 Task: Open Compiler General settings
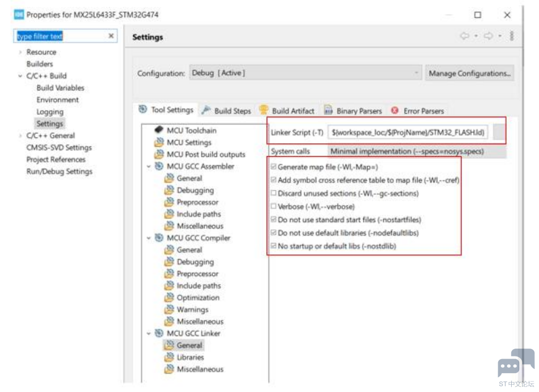click(x=189, y=250)
